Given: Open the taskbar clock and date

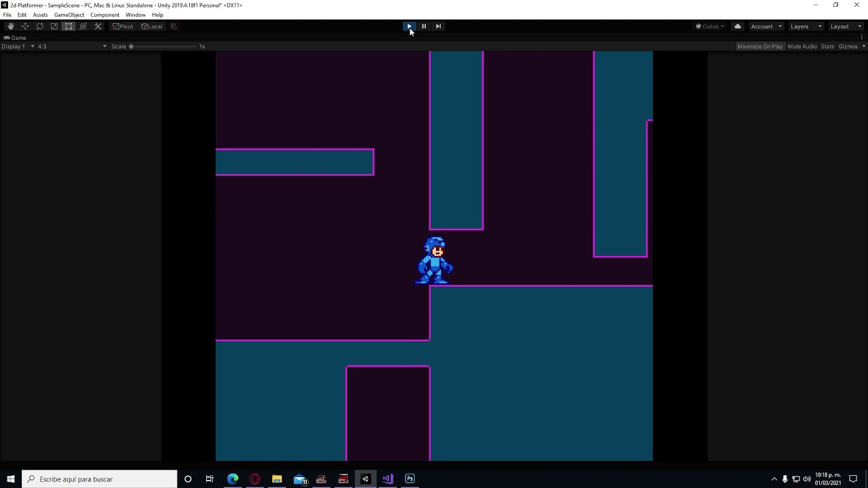Looking at the screenshot, I should point(827,479).
